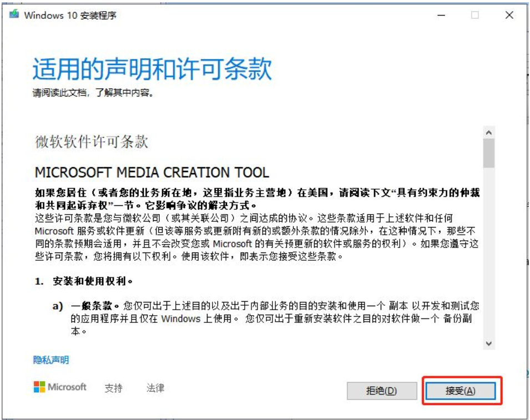Click the license scrollbar up arrow

pyautogui.click(x=488, y=133)
